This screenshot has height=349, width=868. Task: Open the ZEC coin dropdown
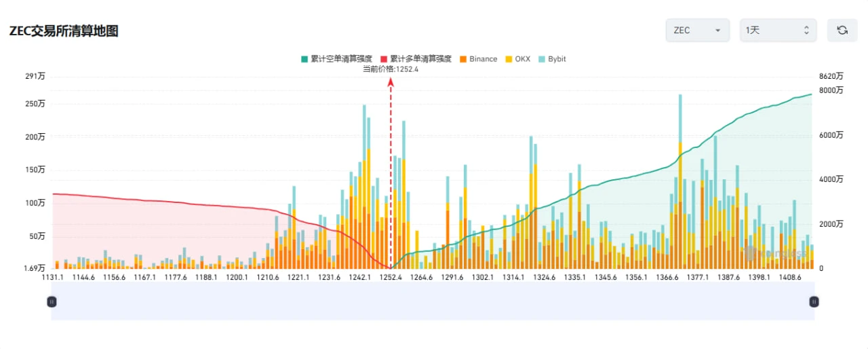[x=698, y=30]
